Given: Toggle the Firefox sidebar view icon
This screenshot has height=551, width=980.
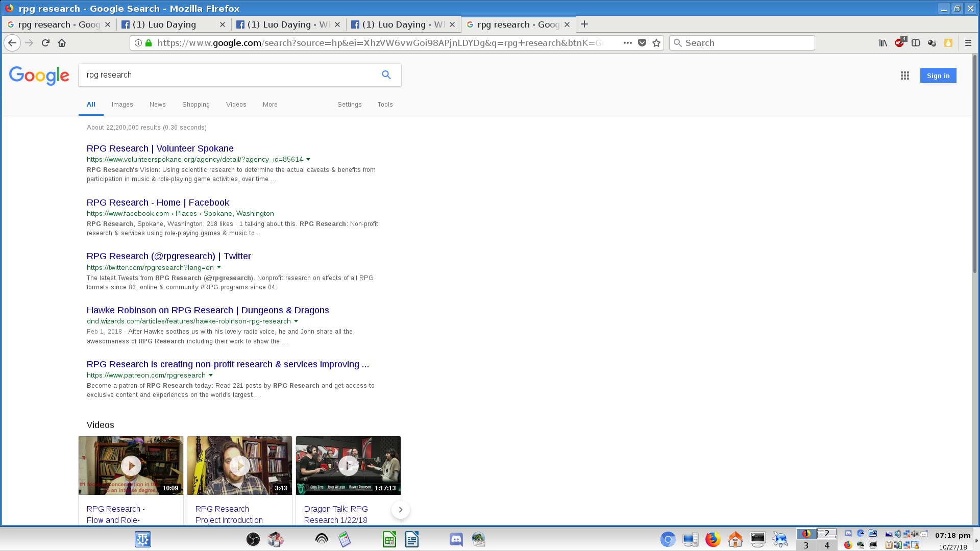Looking at the screenshot, I should coord(916,43).
